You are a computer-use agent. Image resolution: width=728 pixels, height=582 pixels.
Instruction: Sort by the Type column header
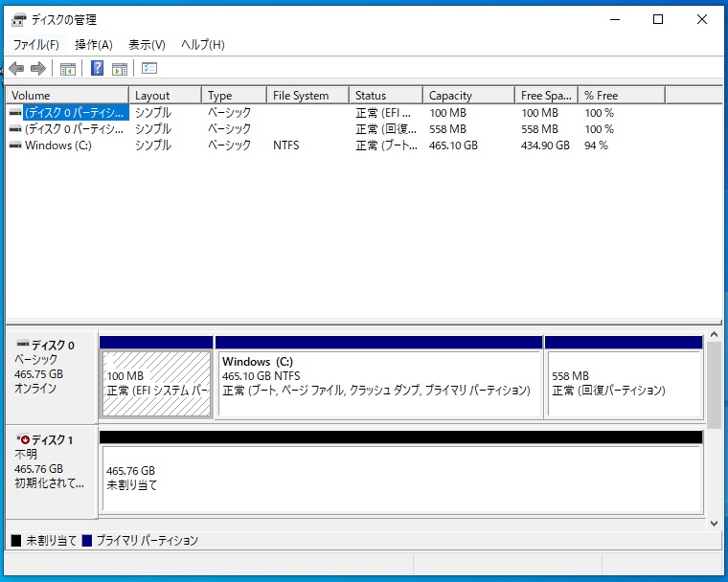pyautogui.click(x=235, y=95)
